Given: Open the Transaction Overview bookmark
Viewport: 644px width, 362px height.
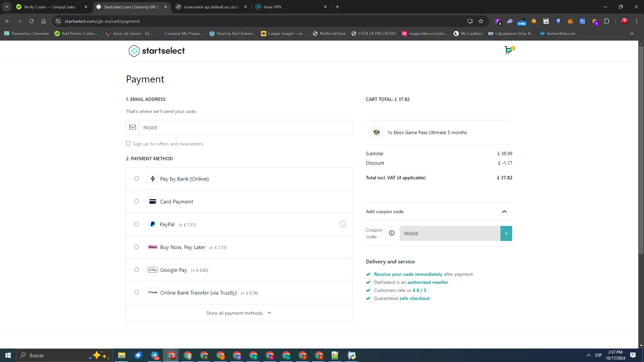Looking at the screenshot, I should 27,33.
